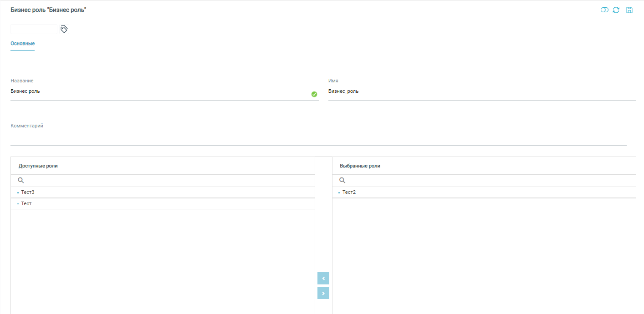Click the save (floppy disk) icon

[629, 10]
